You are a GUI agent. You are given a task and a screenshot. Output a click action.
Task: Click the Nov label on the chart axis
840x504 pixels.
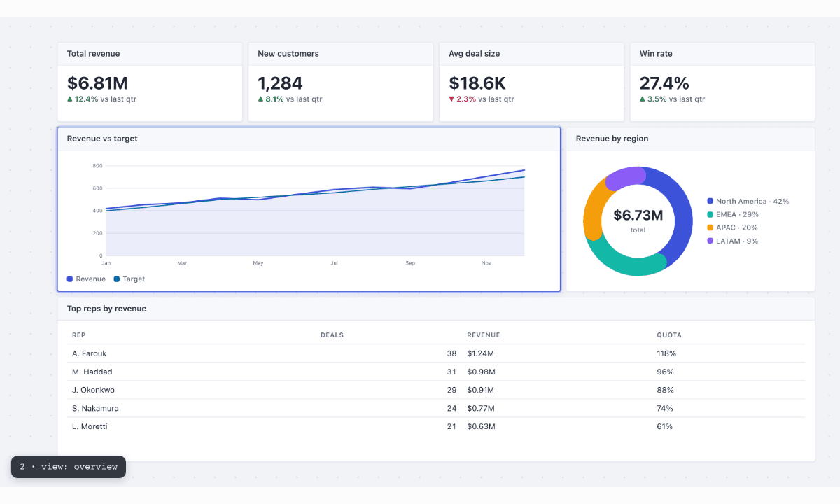[486, 263]
